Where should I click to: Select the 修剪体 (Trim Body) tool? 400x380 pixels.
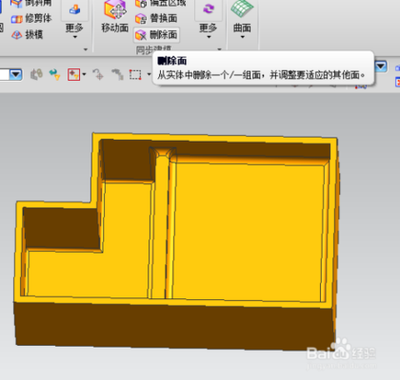[x=31, y=19]
